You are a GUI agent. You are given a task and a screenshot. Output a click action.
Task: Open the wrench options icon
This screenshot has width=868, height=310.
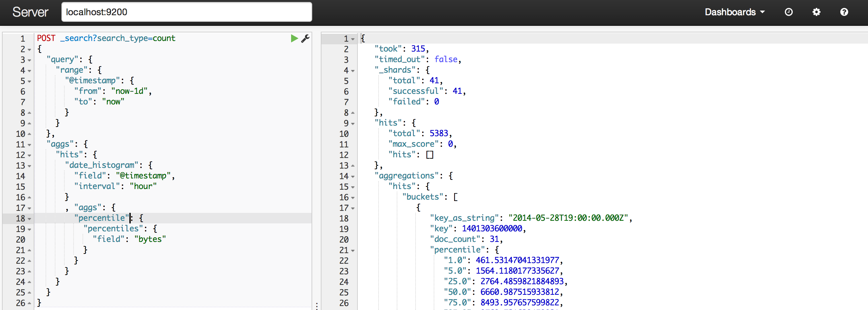[305, 38]
